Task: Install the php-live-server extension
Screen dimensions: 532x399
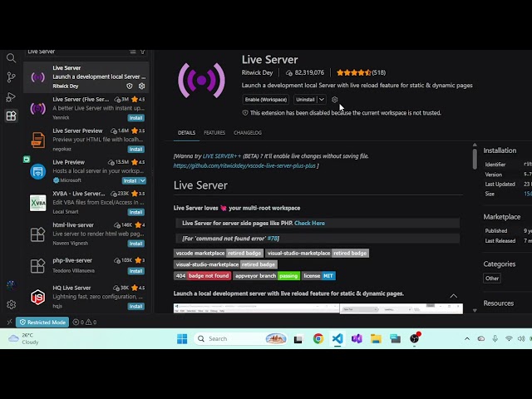Action: pos(135,271)
